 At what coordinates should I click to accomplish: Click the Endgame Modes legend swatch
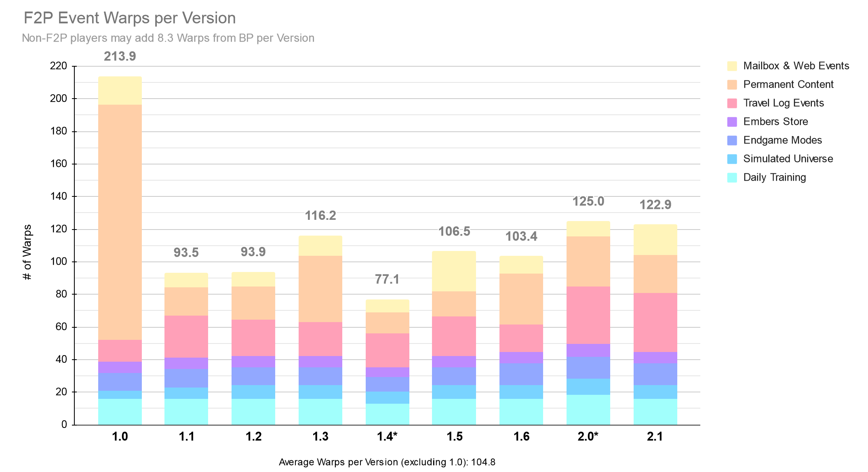[732, 140]
